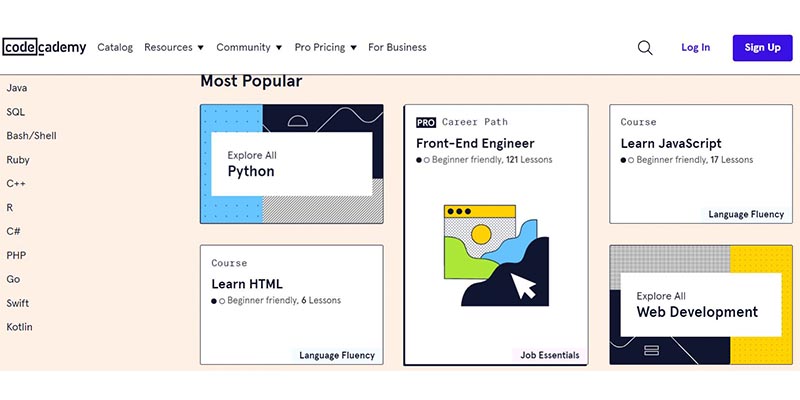Open the Codecademy logo home link
The image size is (800, 400).
(x=44, y=47)
